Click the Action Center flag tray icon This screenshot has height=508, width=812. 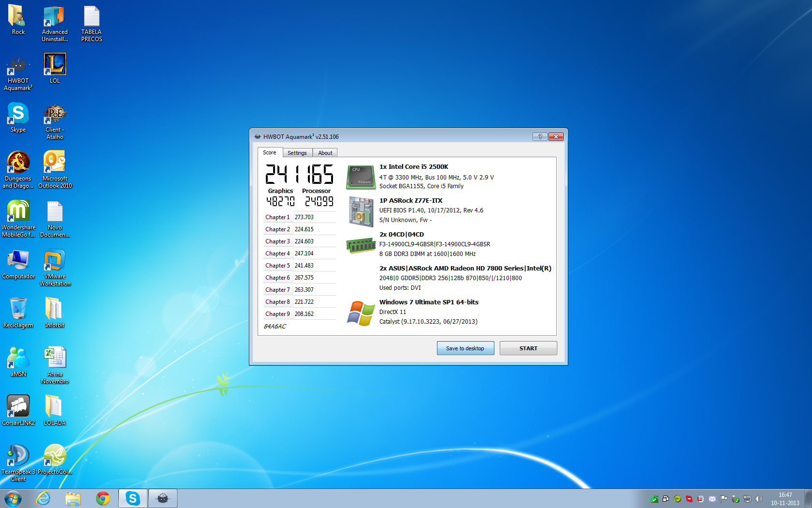coord(724,499)
